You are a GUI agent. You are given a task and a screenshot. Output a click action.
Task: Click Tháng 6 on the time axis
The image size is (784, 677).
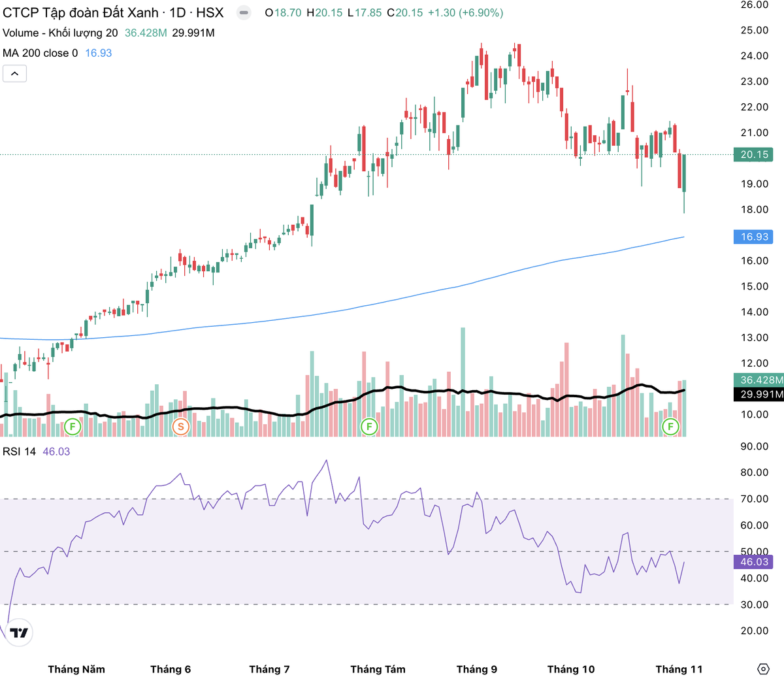pos(171,669)
